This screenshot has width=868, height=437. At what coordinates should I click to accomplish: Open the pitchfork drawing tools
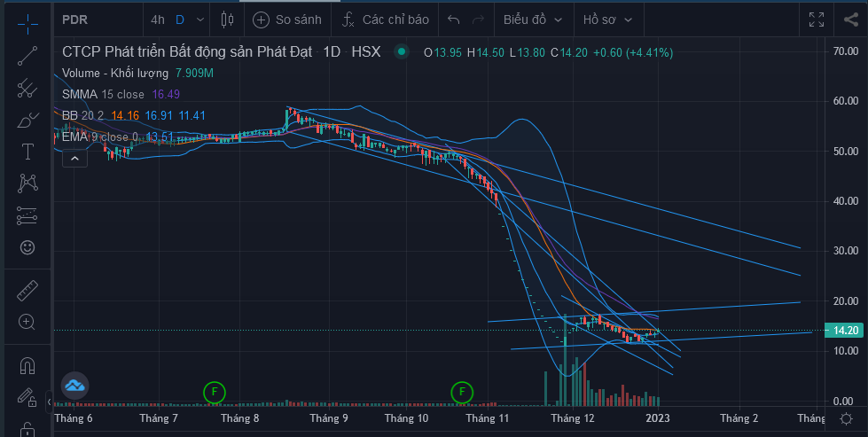(x=27, y=89)
